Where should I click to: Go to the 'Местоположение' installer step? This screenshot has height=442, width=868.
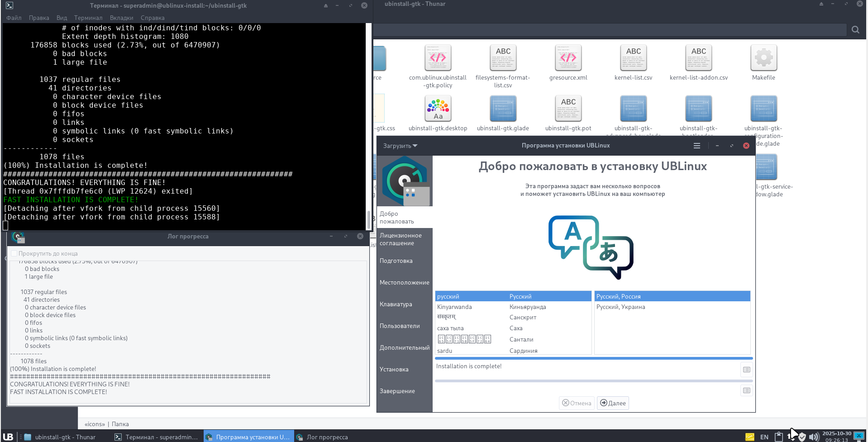[x=405, y=283]
